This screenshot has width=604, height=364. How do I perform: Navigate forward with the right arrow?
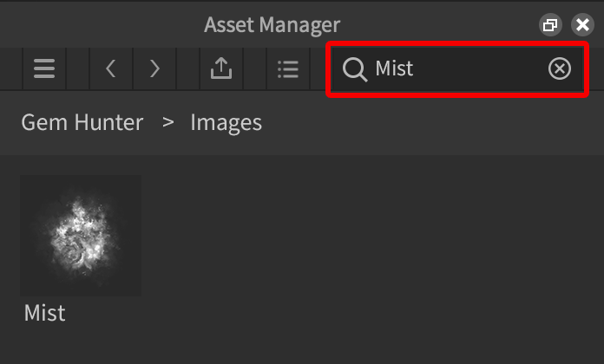pyautogui.click(x=154, y=68)
